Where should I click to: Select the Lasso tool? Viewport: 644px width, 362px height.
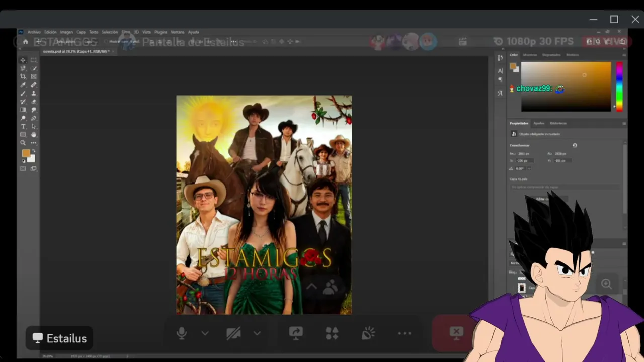23,68
